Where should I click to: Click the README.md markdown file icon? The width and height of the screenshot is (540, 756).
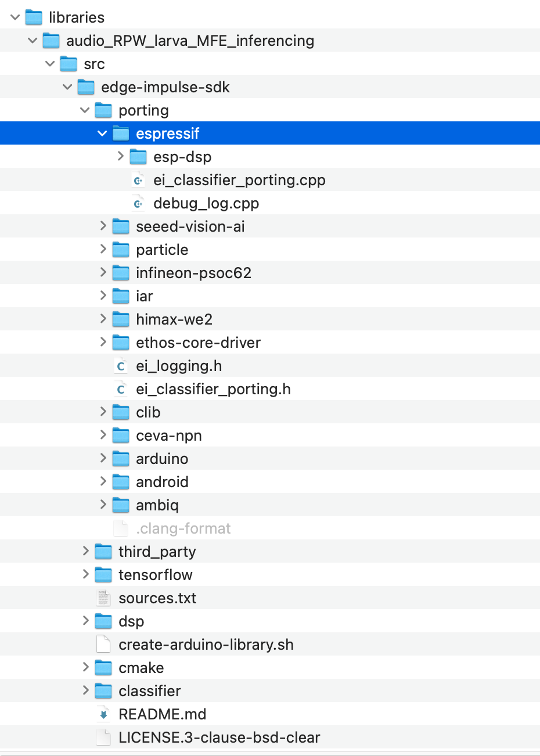103,714
